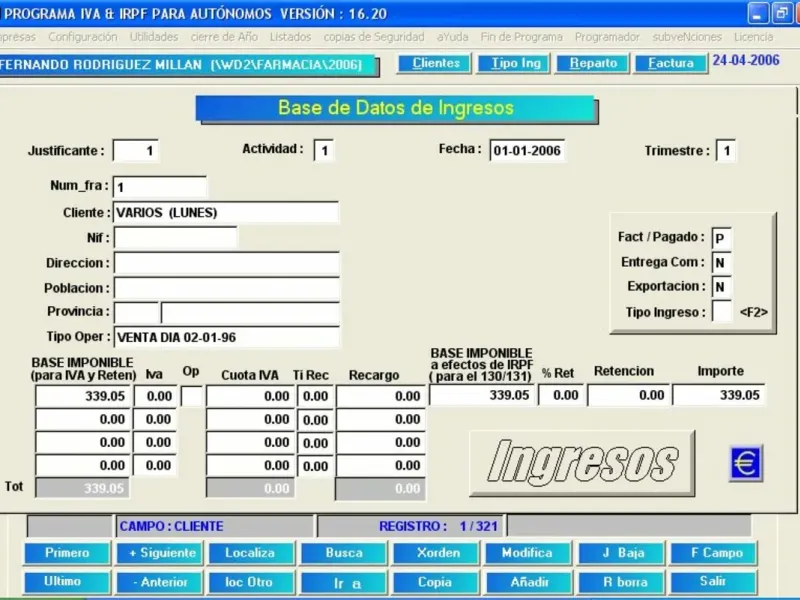
Task: Click the Cliente field with VARIOS (LUNES)
Action: point(226,213)
